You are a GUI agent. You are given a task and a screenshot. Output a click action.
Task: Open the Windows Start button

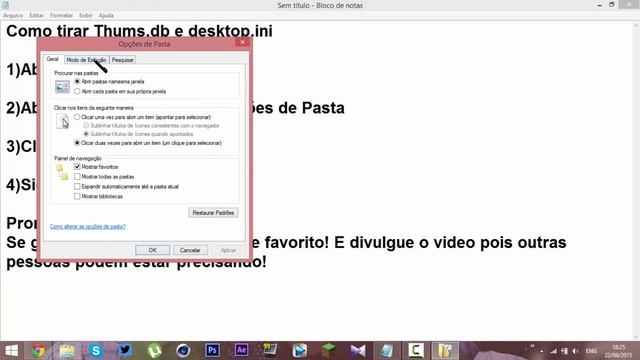coord(11,351)
